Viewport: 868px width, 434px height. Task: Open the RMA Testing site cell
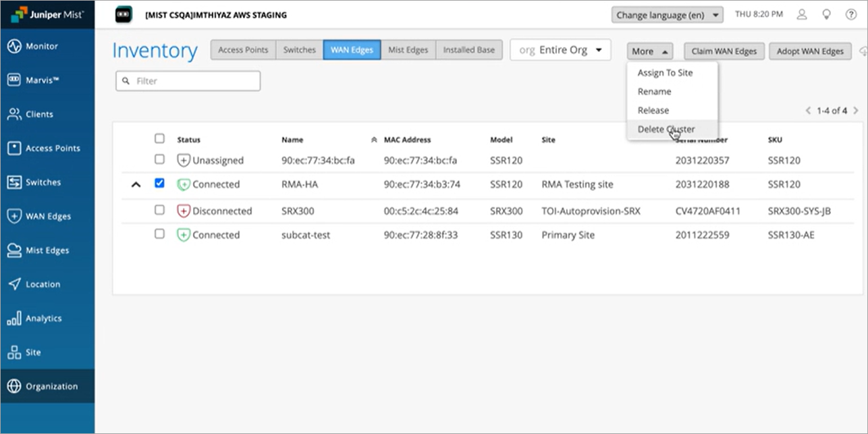577,184
